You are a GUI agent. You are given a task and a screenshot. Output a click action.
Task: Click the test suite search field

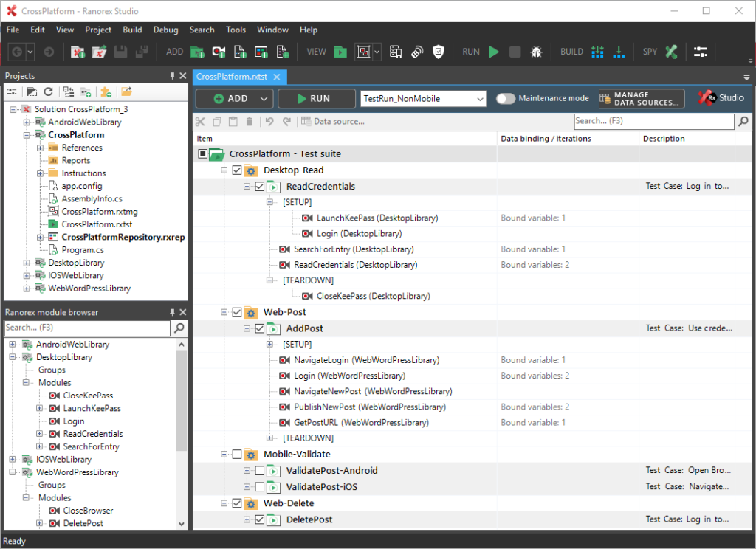click(653, 121)
